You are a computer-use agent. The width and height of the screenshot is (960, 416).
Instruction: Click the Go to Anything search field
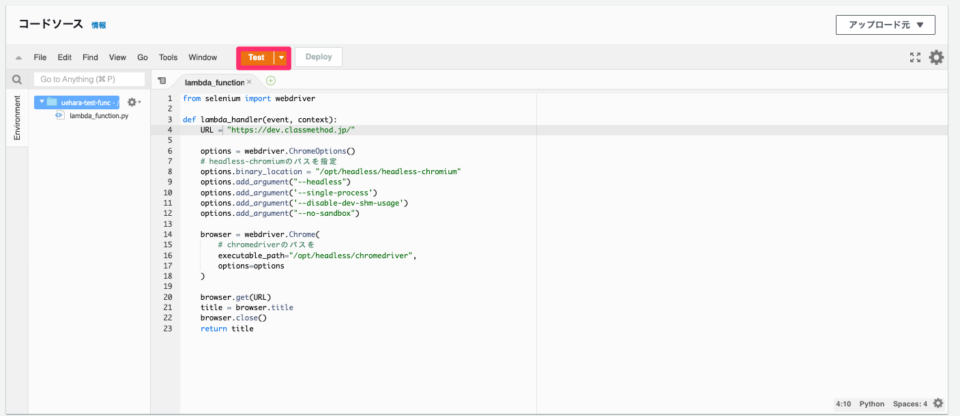click(x=88, y=79)
